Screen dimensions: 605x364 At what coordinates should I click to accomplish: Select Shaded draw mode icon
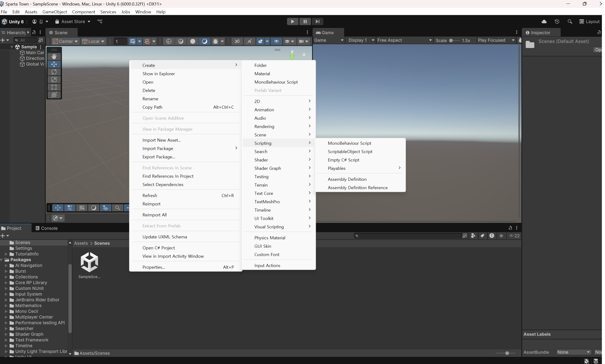204,42
